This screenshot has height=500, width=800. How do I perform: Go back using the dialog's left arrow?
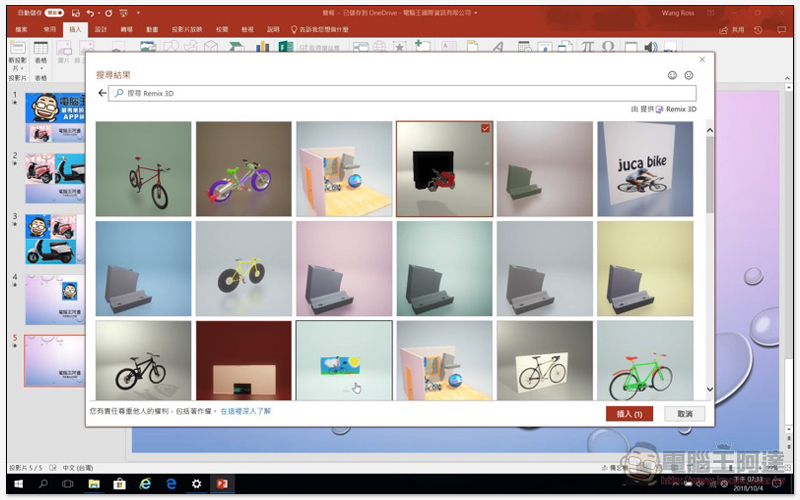click(x=102, y=93)
